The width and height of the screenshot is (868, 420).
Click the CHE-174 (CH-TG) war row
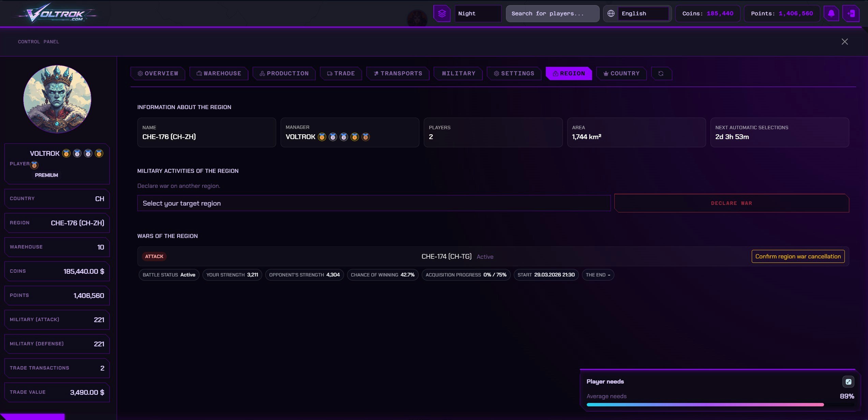coord(446,257)
